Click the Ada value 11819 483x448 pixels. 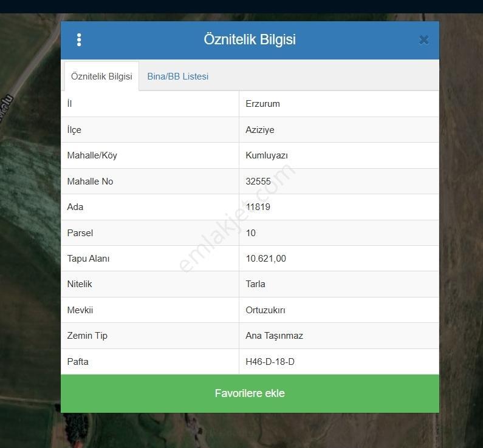[258, 207]
